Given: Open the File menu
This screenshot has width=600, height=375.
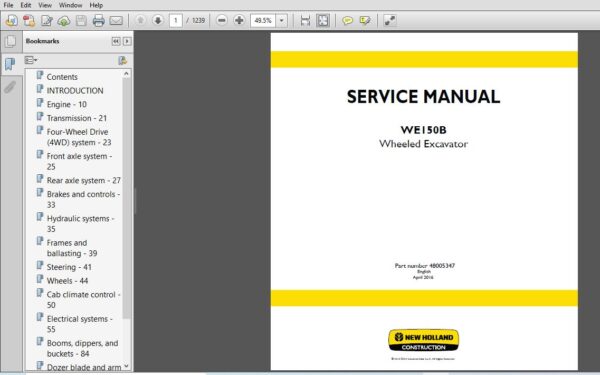Looking at the screenshot, I should [8, 5].
